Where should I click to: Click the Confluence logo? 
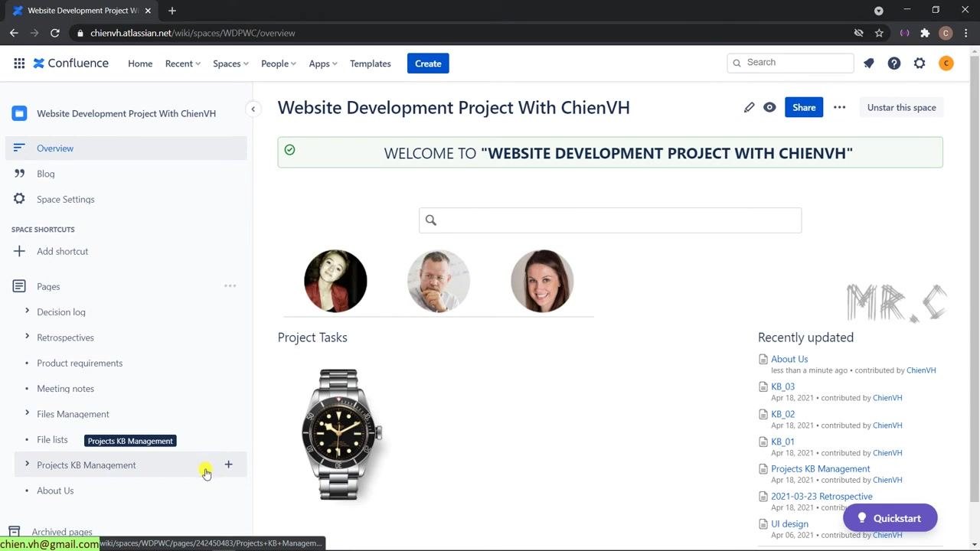click(70, 64)
